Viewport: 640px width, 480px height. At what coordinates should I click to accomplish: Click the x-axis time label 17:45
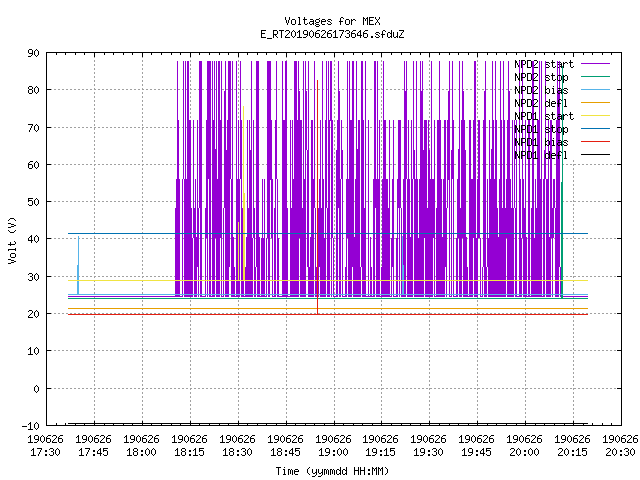click(x=93, y=452)
